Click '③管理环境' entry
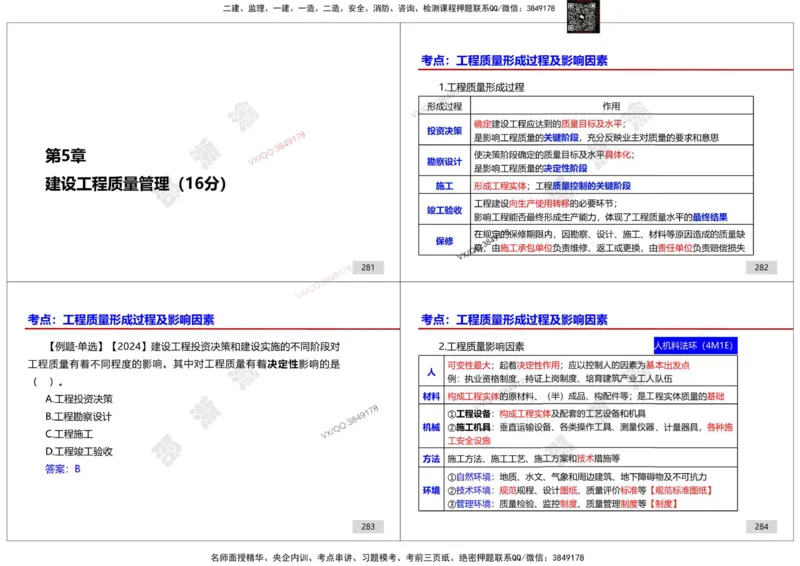Viewport: 800px width, 566px height. 469,504
